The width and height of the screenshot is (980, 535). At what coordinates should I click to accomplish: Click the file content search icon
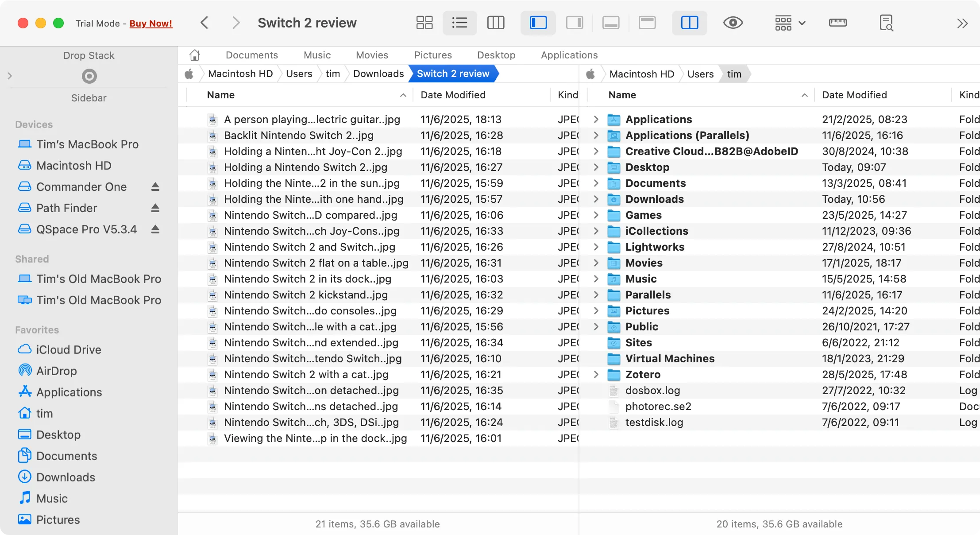tap(887, 23)
